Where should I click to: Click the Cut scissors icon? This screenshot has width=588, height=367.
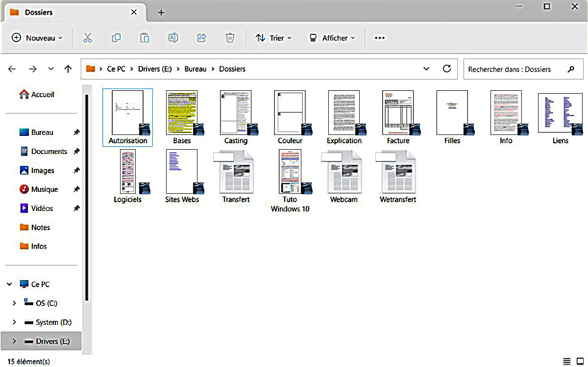(x=88, y=38)
